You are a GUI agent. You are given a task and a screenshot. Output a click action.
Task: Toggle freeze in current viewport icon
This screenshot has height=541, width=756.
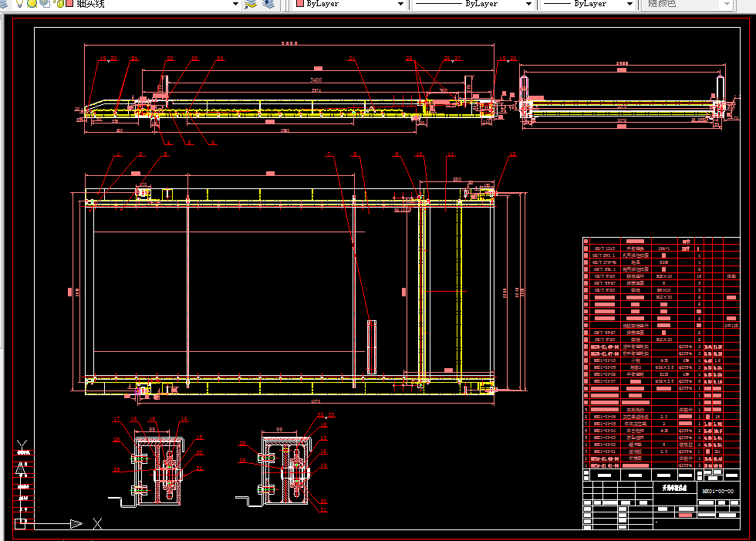(45, 3)
